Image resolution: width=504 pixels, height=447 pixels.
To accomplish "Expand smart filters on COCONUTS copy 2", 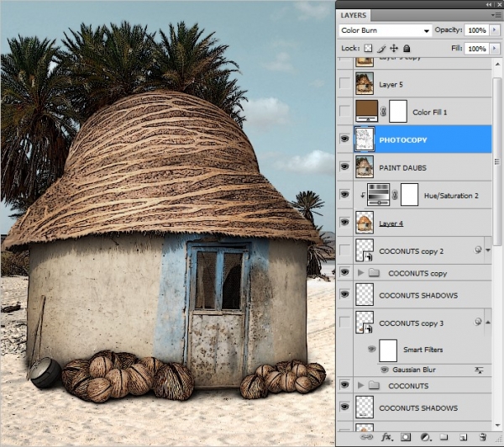I will tap(488, 250).
